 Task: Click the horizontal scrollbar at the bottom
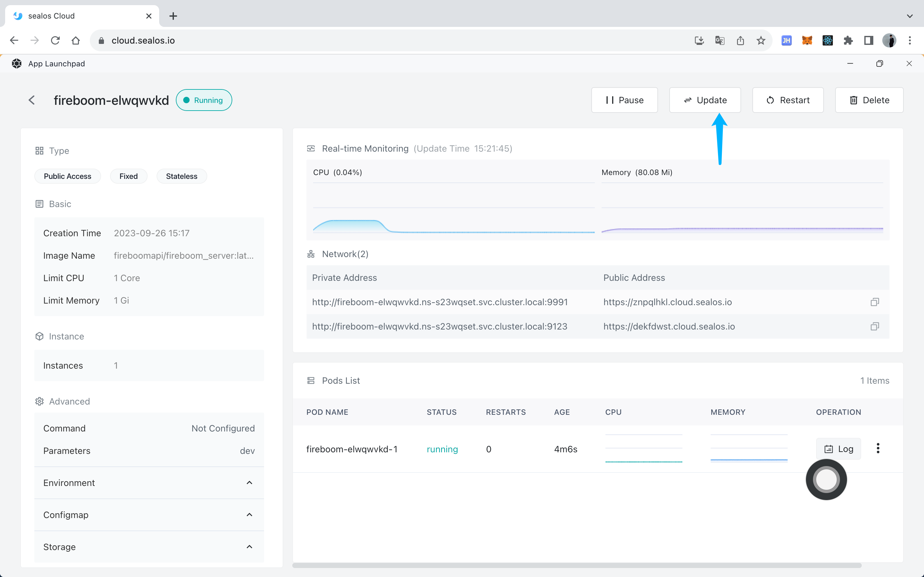pos(577,565)
